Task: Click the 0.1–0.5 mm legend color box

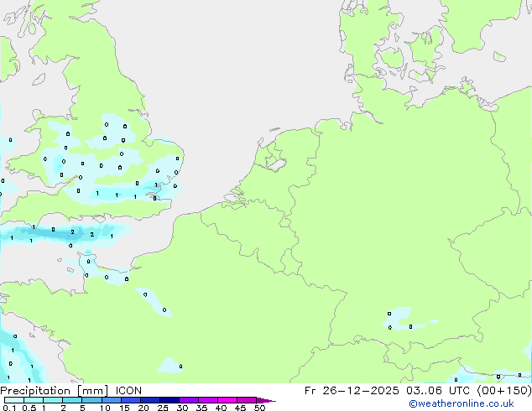Action: pos(14,400)
